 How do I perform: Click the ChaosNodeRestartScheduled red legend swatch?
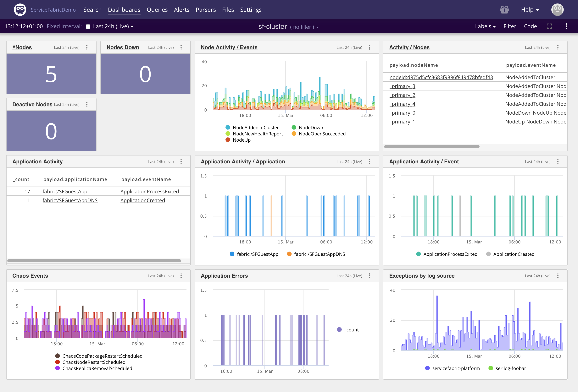58,362
